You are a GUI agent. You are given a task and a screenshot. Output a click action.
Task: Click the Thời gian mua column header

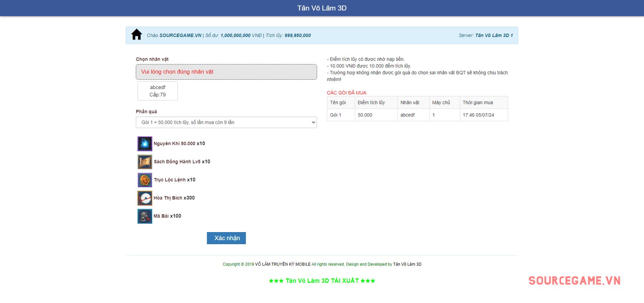pos(478,103)
